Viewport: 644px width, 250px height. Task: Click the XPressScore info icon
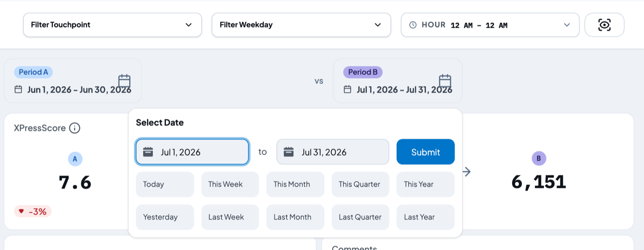click(75, 128)
